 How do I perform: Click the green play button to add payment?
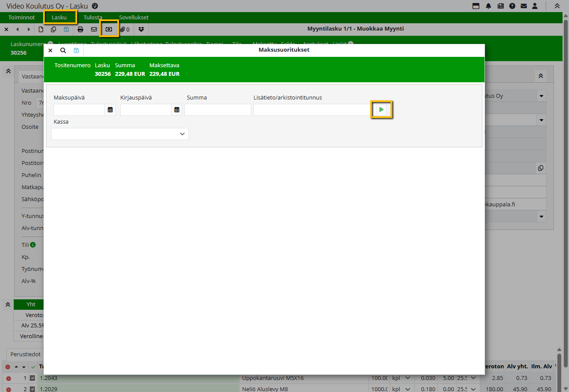pyautogui.click(x=381, y=110)
